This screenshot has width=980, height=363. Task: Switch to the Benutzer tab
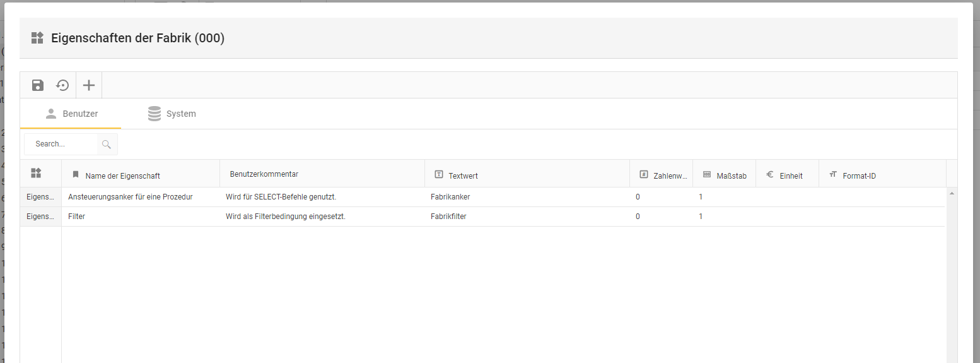click(71, 114)
